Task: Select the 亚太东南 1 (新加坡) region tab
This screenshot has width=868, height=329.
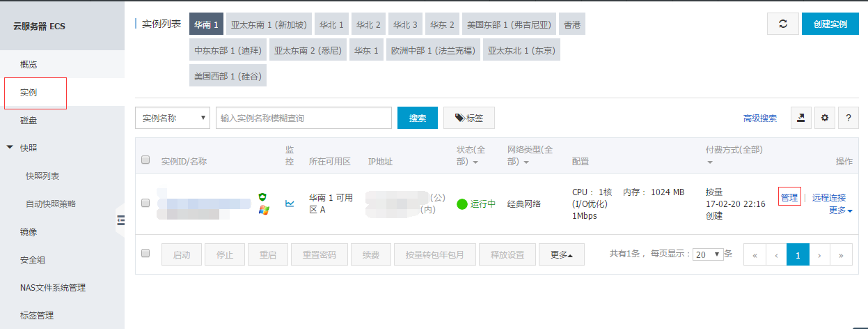Action: point(269,24)
